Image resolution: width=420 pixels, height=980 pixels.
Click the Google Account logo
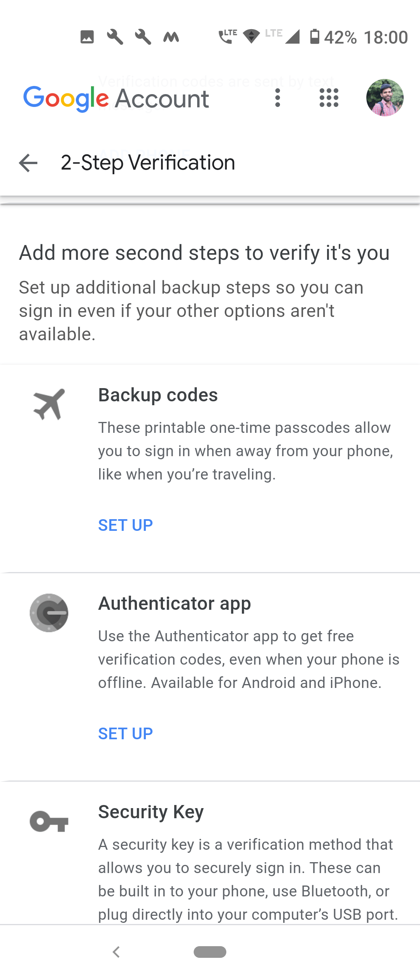[x=116, y=98]
